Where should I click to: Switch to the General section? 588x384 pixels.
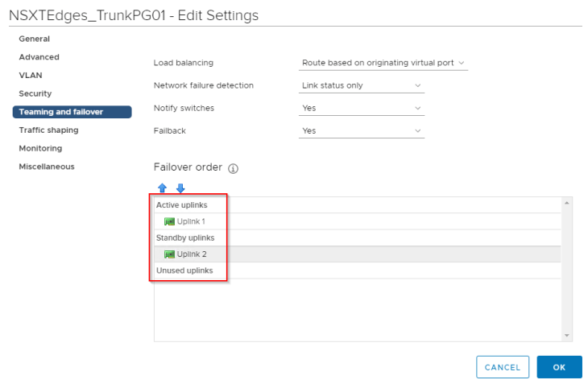point(35,39)
